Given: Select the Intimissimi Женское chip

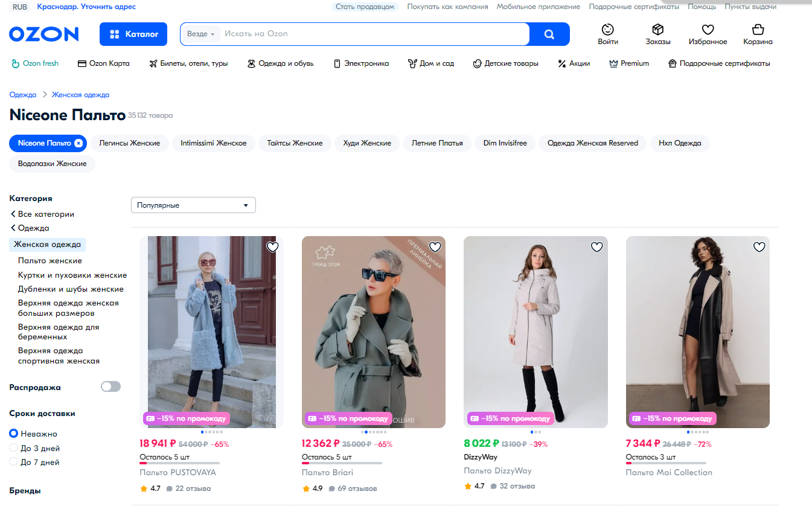Looking at the screenshot, I should [x=214, y=143].
